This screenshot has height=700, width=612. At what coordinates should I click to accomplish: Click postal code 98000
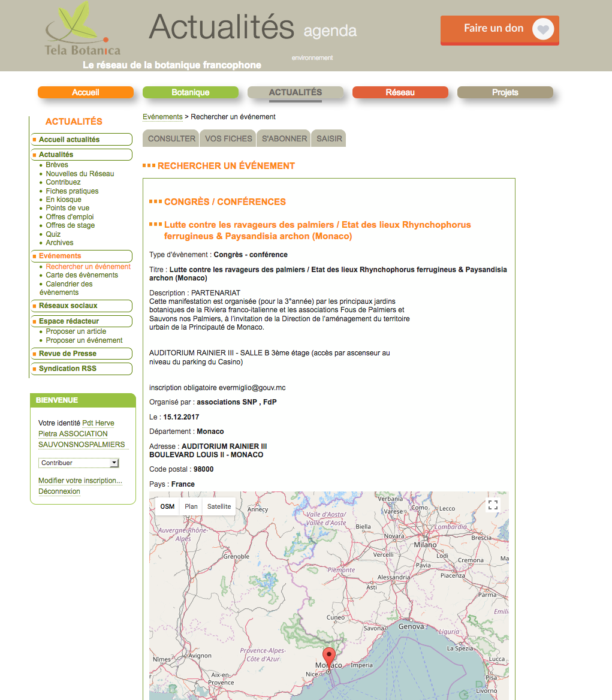tap(204, 469)
